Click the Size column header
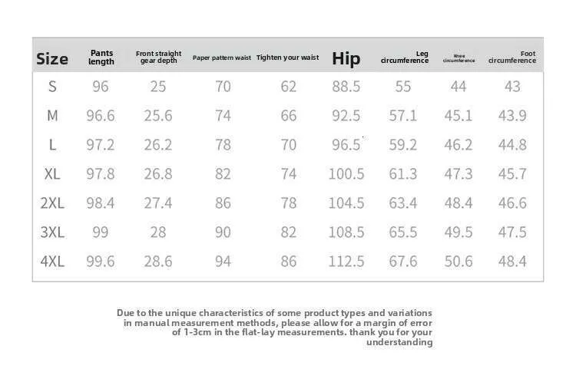This screenshot has width=576, height=392. [52, 58]
